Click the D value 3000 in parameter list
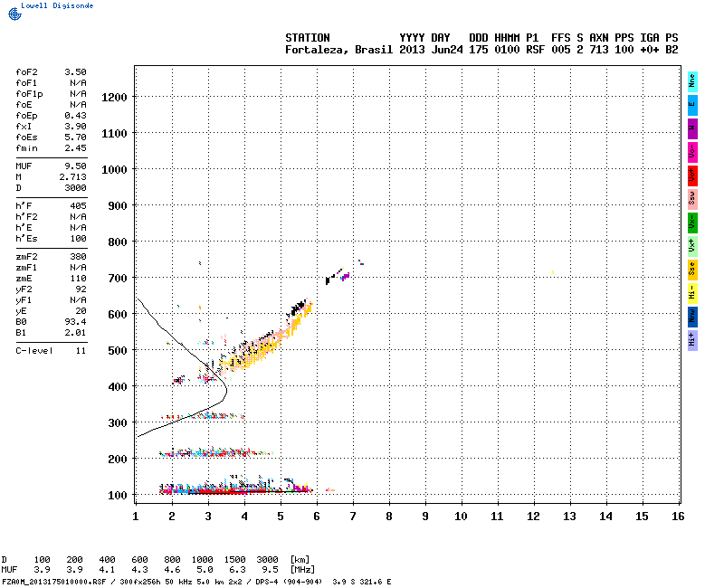This screenshot has width=724, height=588. 75,188
